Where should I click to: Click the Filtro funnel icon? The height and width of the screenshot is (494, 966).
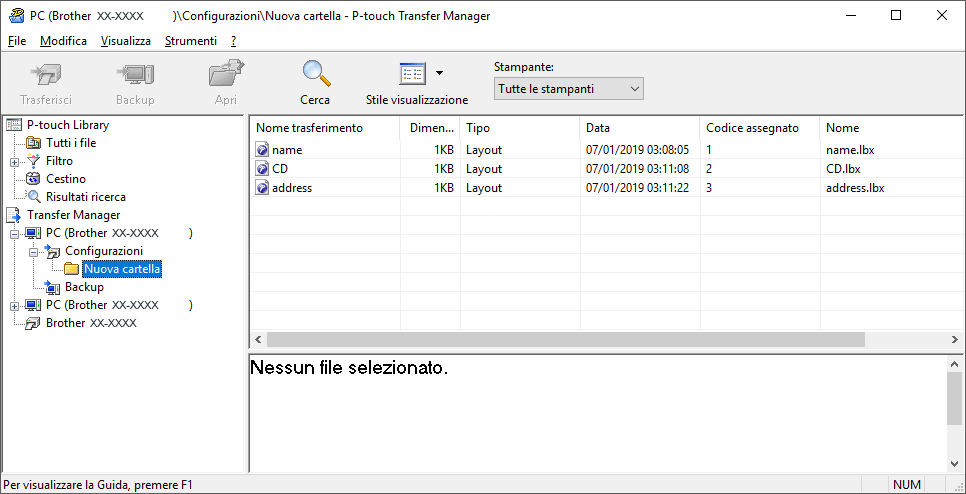click(x=33, y=161)
